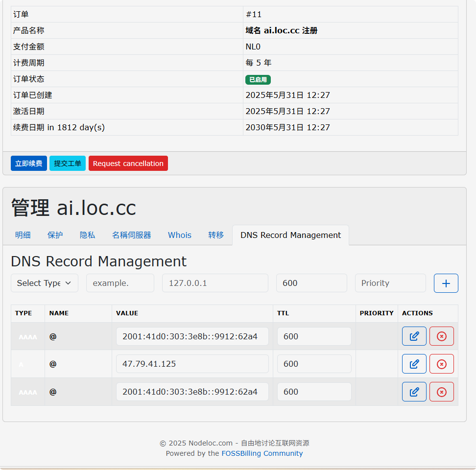The width and height of the screenshot is (476, 470).
Task: Focus the new record TTL field
Action: tap(311, 283)
